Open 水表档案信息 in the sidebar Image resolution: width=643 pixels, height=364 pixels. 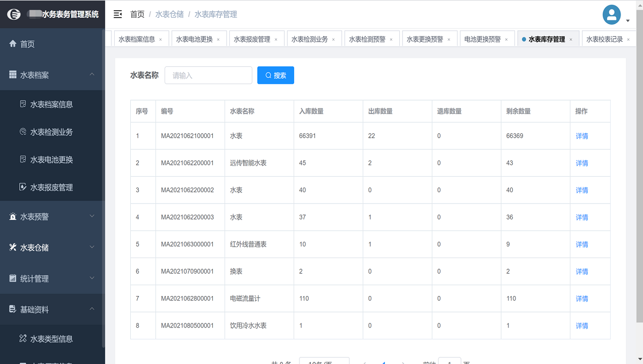(51, 104)
